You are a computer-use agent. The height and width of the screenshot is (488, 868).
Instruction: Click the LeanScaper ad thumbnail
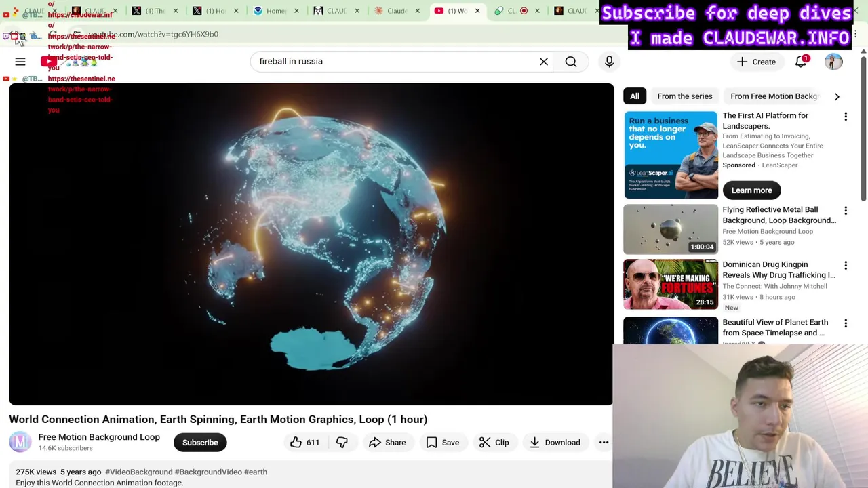671,155
